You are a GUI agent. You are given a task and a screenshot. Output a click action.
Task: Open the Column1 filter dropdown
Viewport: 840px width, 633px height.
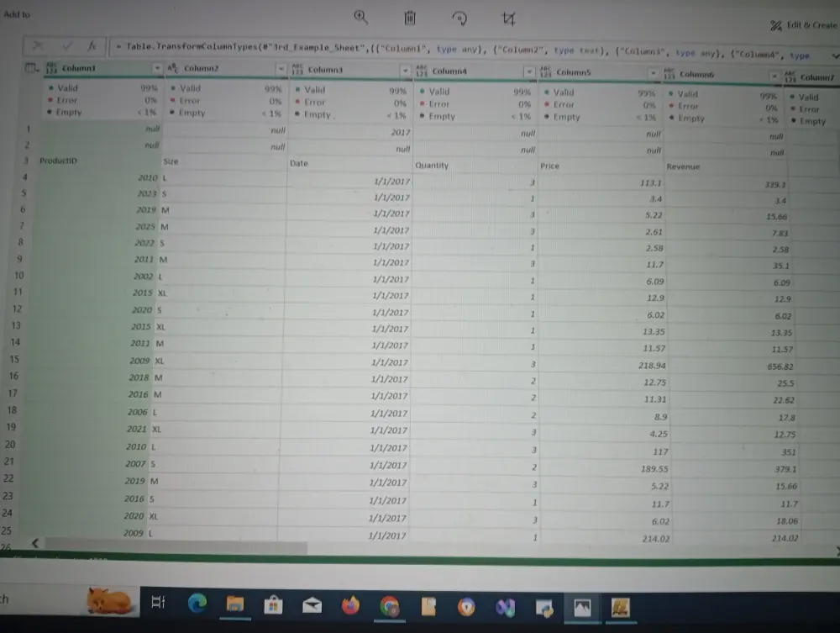tap(156, 68)
